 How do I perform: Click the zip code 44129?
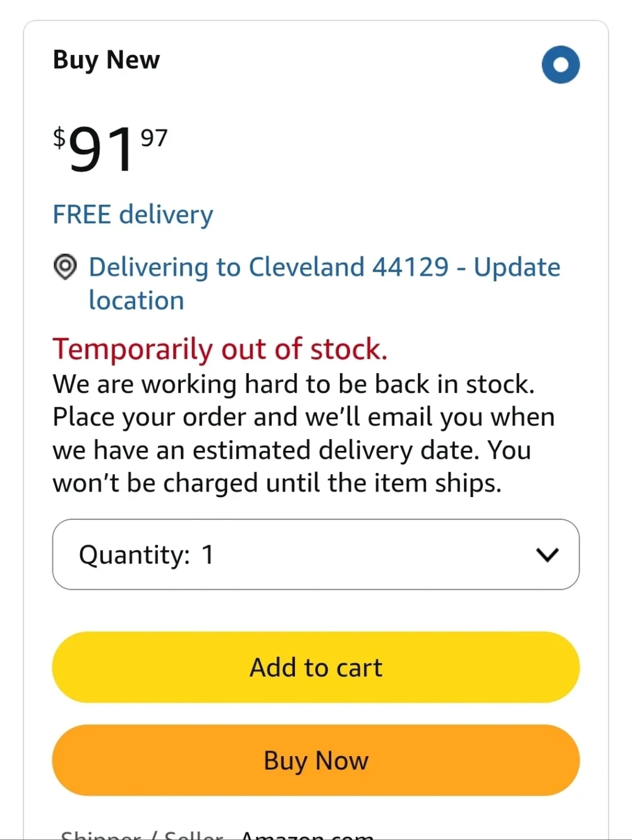point(410,267)
